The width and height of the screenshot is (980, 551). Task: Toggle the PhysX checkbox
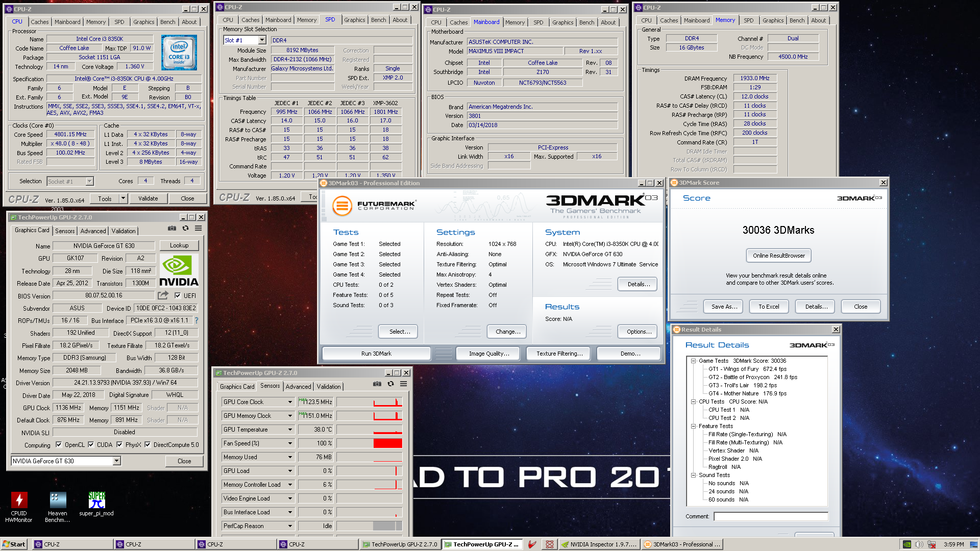(119, 444)
